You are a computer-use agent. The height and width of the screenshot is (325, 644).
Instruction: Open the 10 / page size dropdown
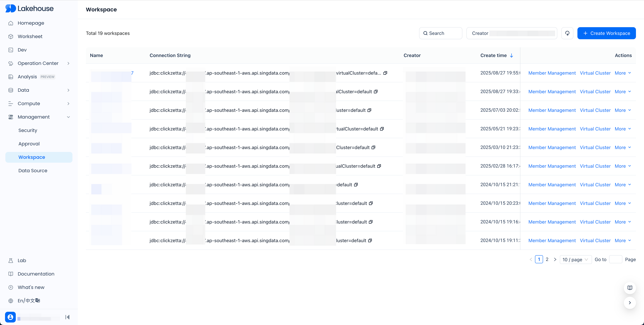pos(575,259)
